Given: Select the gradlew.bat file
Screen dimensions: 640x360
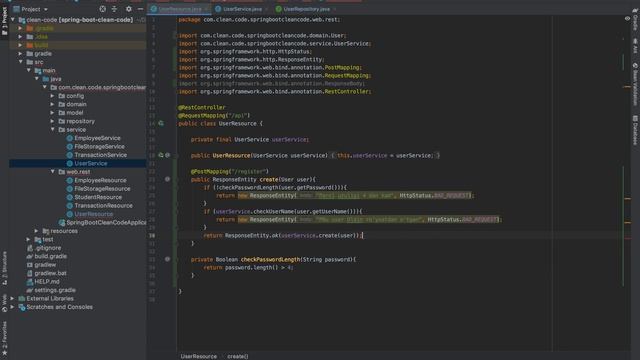Looking at the screenshot, I should (x=50, y=273).
